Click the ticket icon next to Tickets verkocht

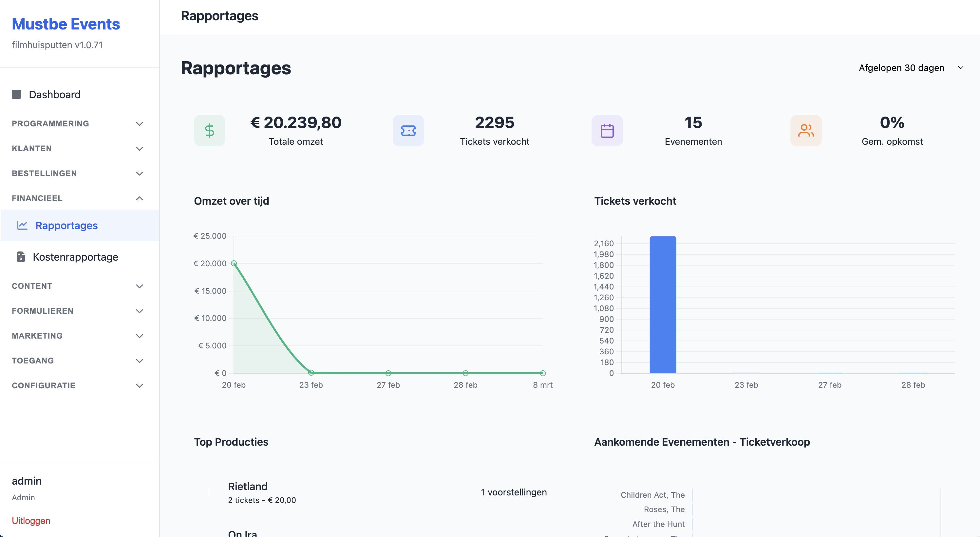[408, 130]
